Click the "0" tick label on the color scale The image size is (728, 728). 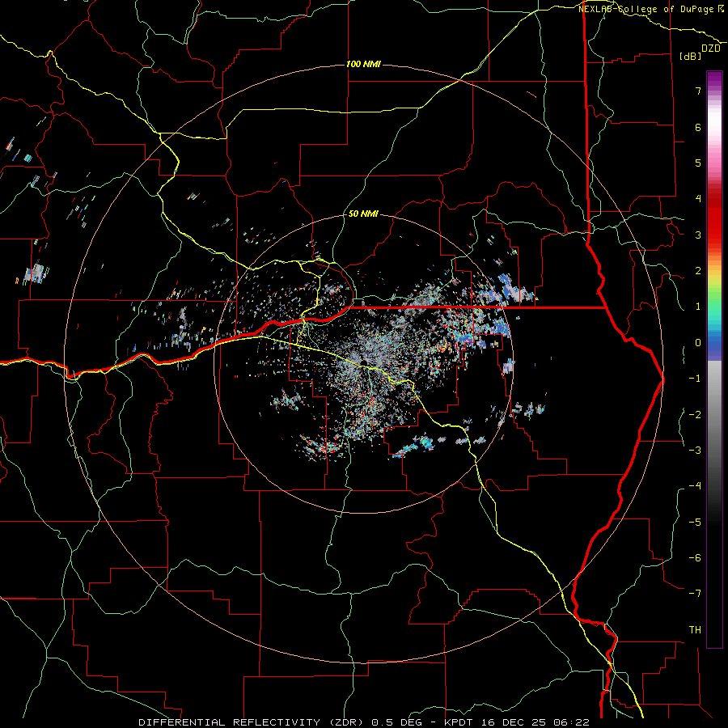[698, 343]
